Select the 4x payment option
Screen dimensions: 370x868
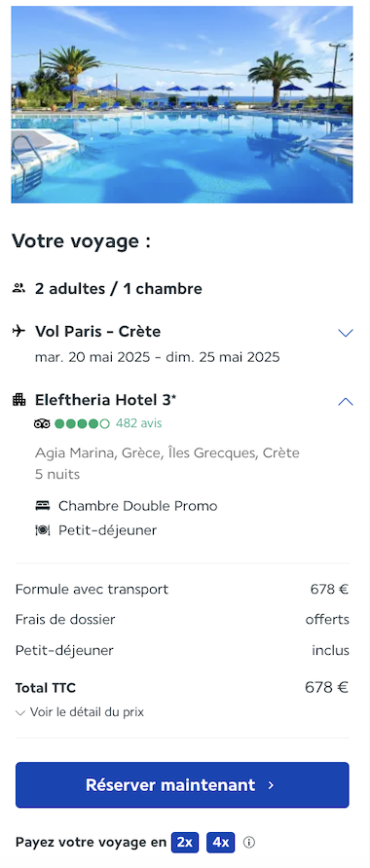coord(221,843)
